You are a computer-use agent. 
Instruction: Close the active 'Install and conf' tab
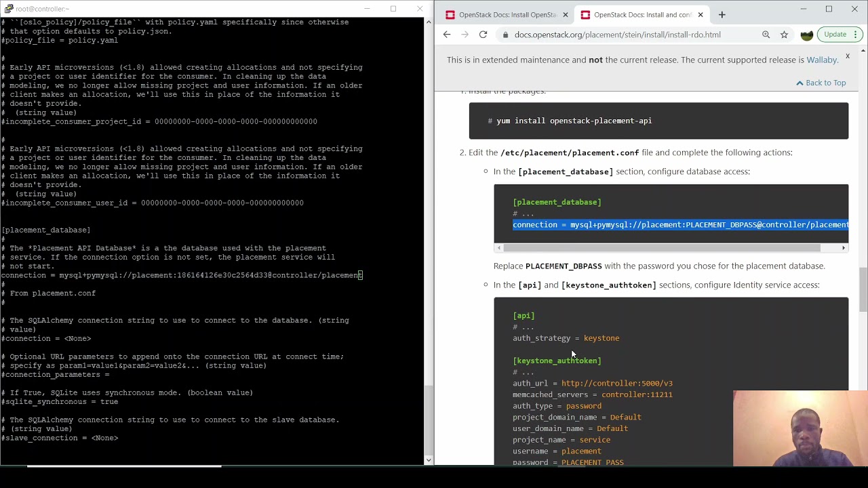click(701, 15)
